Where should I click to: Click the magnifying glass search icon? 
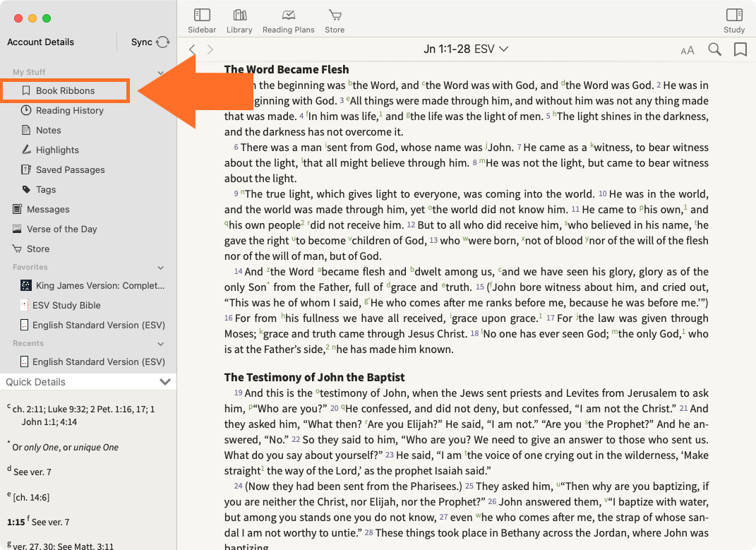click(714, 49)
